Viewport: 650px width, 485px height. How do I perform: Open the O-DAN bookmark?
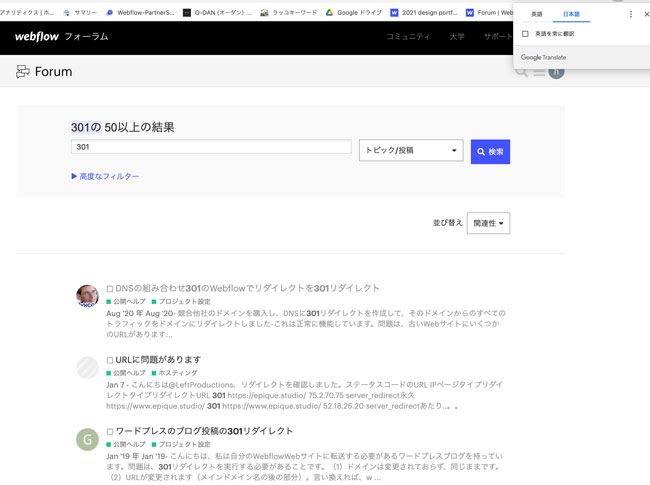tap(217, 12)
